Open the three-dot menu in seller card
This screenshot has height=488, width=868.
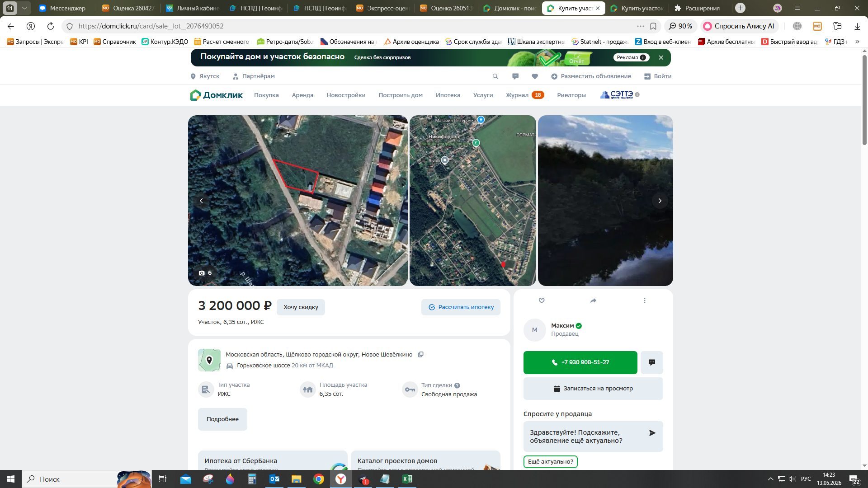click(645, 300)
